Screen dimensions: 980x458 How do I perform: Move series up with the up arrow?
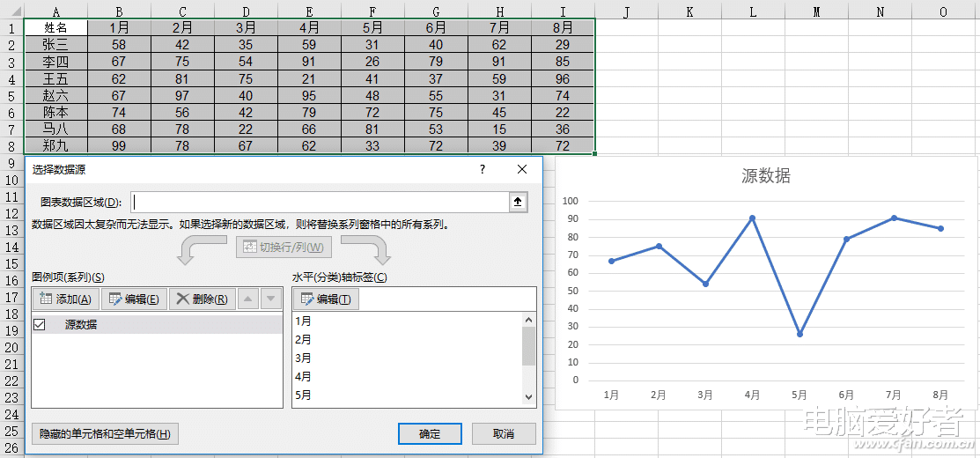tap(248, 299)
